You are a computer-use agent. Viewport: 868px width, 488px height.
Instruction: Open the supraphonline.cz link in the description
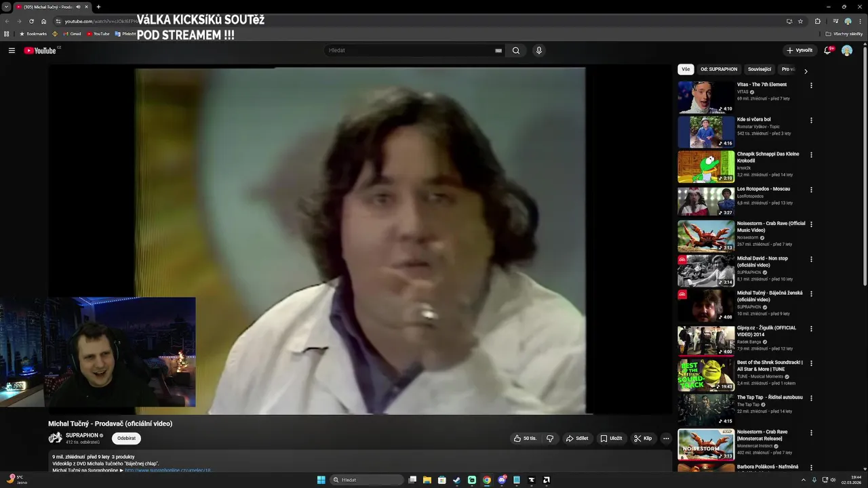(167, 470)
